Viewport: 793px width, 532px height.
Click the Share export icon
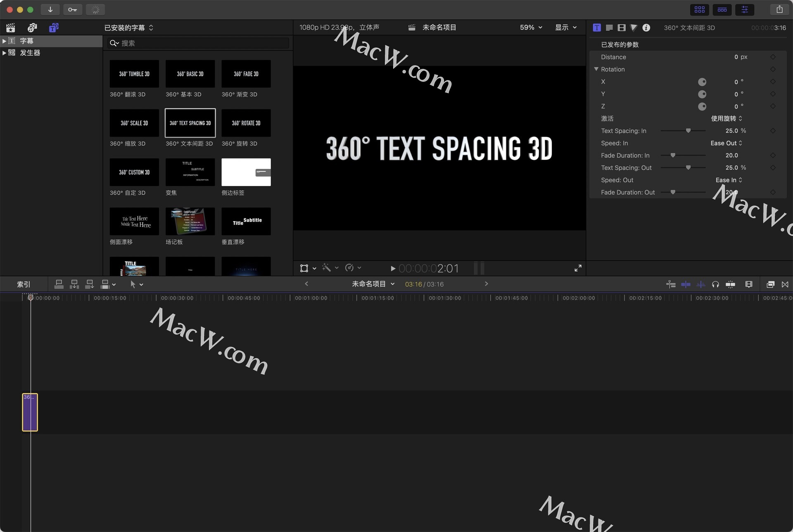[779, 9]
